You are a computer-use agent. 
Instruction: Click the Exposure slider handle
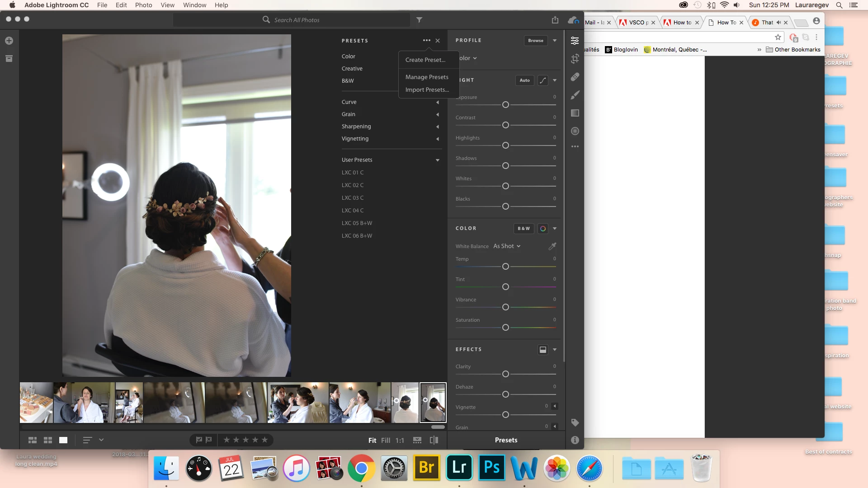point(505,105)
